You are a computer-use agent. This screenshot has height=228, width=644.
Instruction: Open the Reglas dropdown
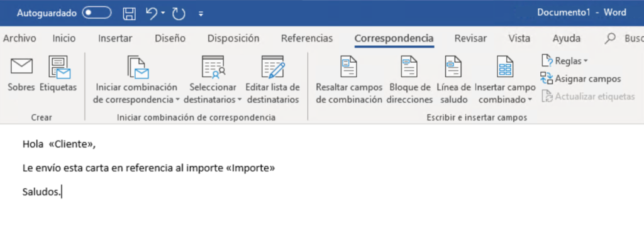[x=586, y=61]
